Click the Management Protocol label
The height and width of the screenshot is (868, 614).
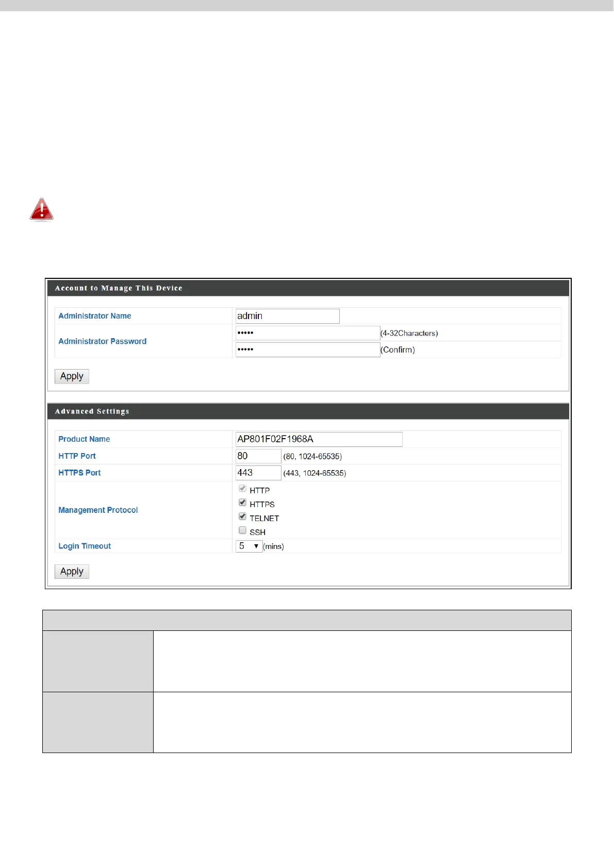98,510
